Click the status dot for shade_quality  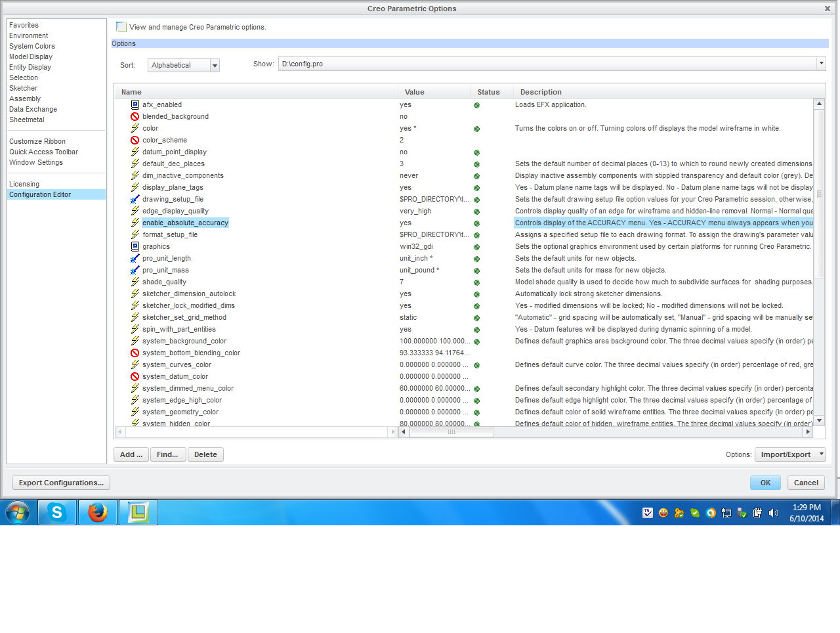pyautogui.click(x=477, y=282)
